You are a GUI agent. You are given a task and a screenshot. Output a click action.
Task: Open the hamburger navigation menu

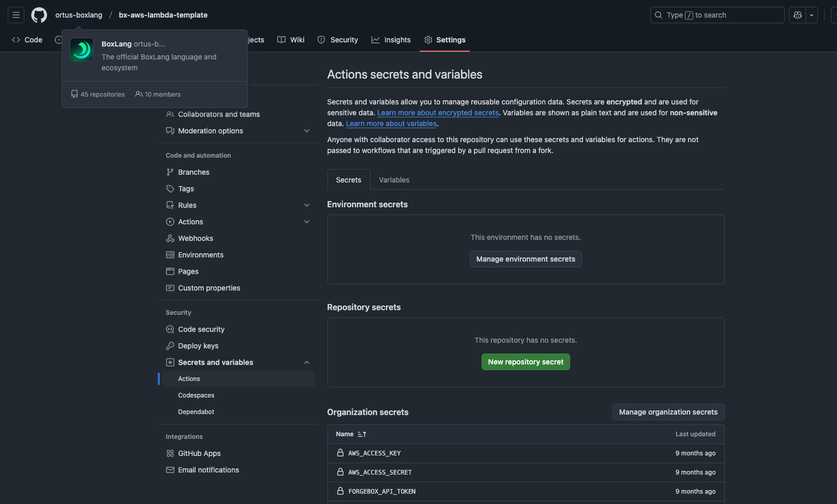[16, 15]
